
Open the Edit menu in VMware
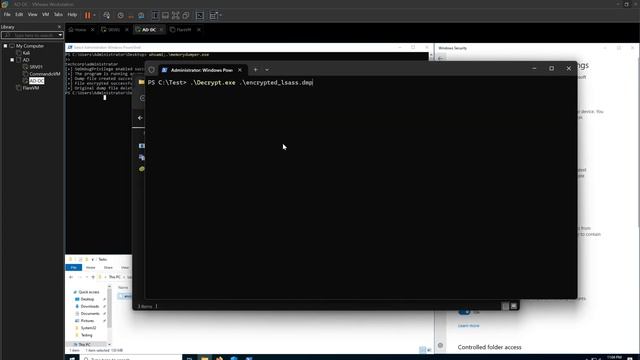[x=19, y=14]
